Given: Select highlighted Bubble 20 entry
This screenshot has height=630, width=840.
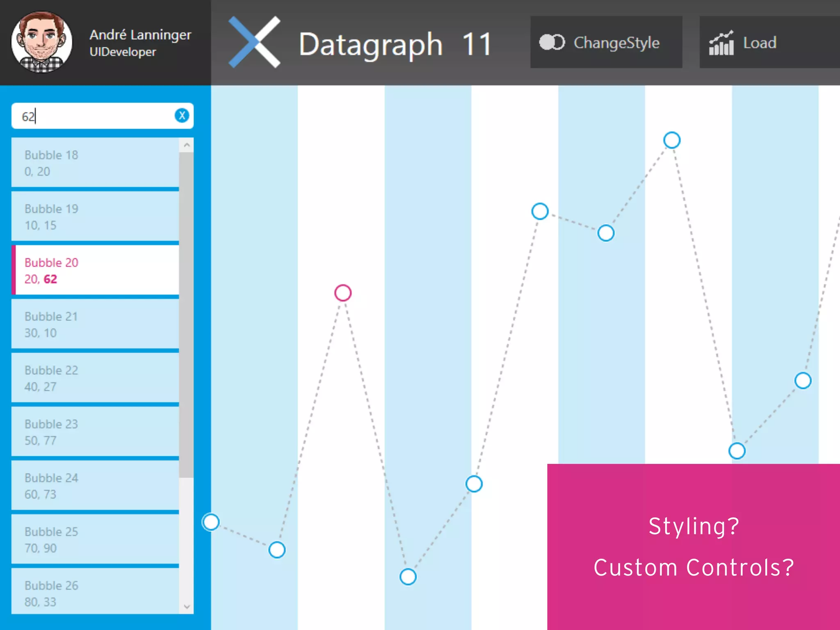Looking at the screenshot, I should tap(95, 270).
